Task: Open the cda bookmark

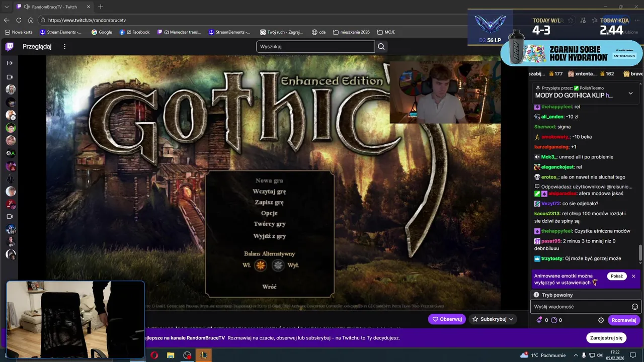Action: point(318,32)
